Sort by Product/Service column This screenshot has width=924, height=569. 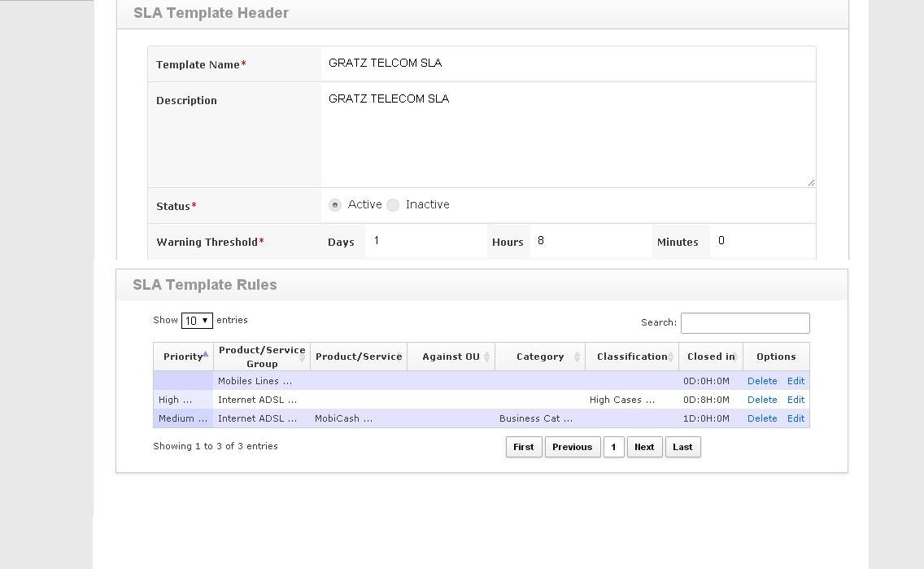[x=359, y=356]
